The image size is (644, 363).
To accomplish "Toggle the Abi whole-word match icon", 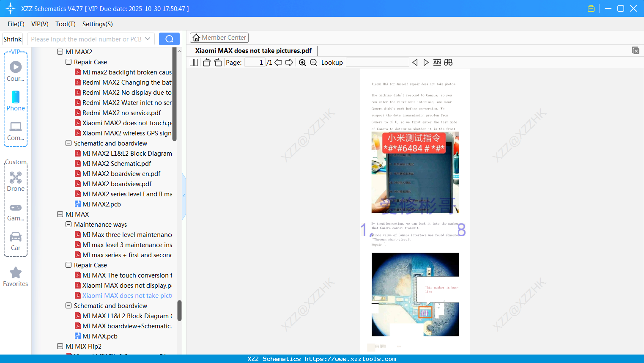I will pyautogui.click(x=437, y=63).
